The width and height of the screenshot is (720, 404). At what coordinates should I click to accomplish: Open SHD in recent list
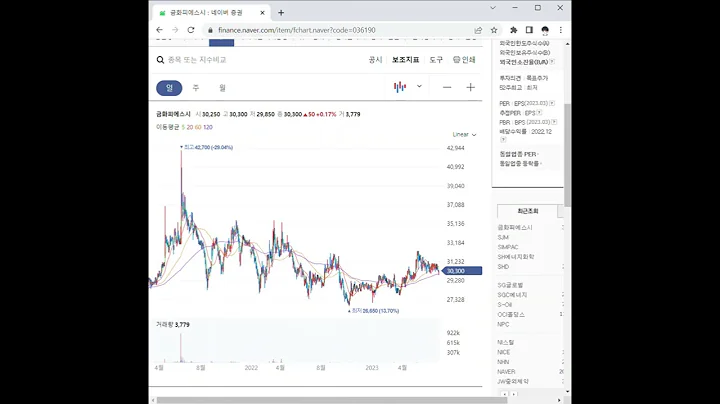point(503,266)
